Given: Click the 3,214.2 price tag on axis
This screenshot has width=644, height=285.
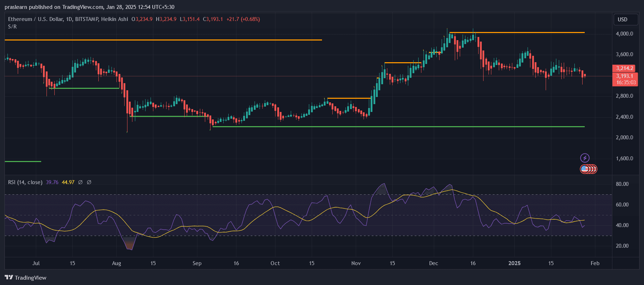Looking at the screenshot, I should [x=624, y=68].
